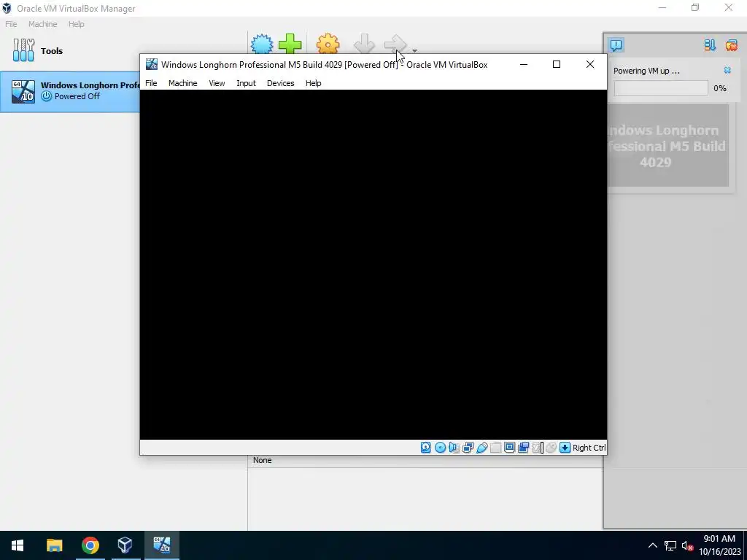The image size is (747, 560).
Task: Click the blue New machine toolbar icon
Action: click(262, 44)
